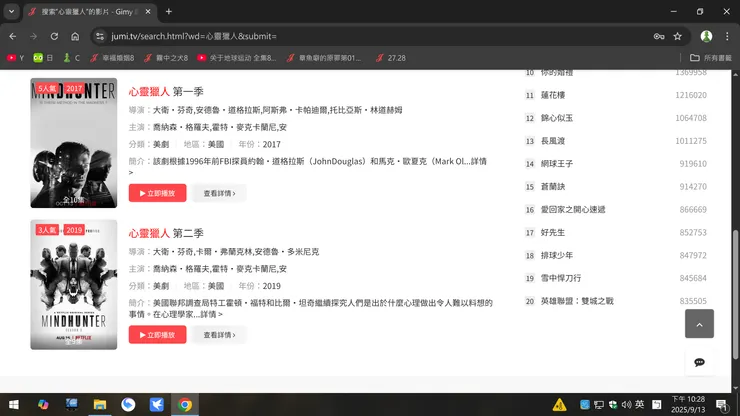This screenshot has width=740, height=416.
Task: Open the 所有書籤 bookmarks folder
Action: click(711, 58)
